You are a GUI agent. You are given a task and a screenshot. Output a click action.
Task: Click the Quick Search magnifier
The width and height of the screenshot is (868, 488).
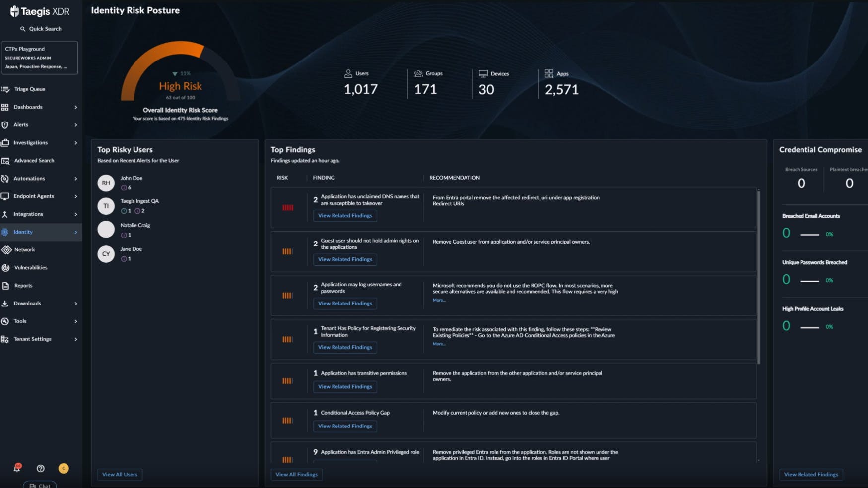tap(23, 29)
